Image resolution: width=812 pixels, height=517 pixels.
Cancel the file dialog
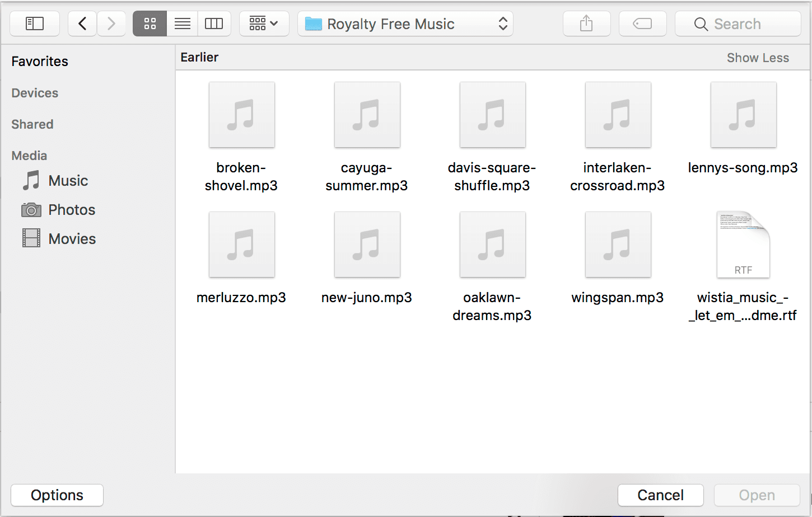(660, 495)
